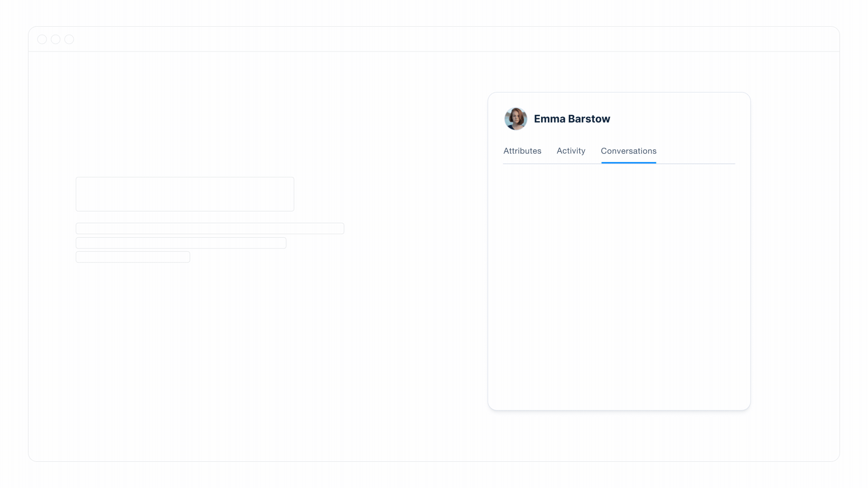This screenshot has width=868, height=488.
Task: Click the leftmost window control circle
Action: click(42, 39)
